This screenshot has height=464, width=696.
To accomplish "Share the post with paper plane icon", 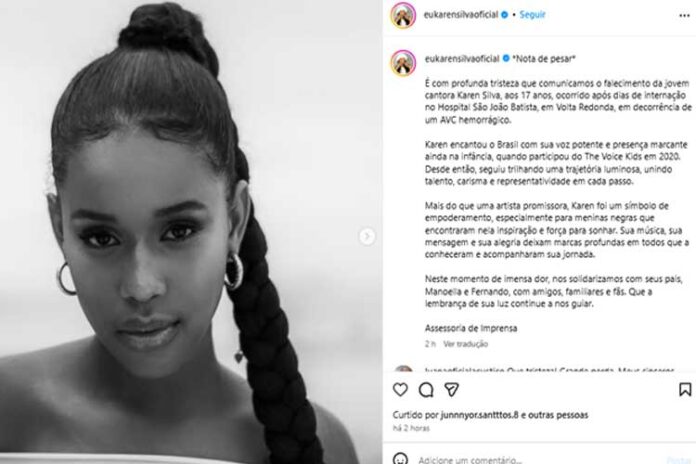I will pos(451,389).
